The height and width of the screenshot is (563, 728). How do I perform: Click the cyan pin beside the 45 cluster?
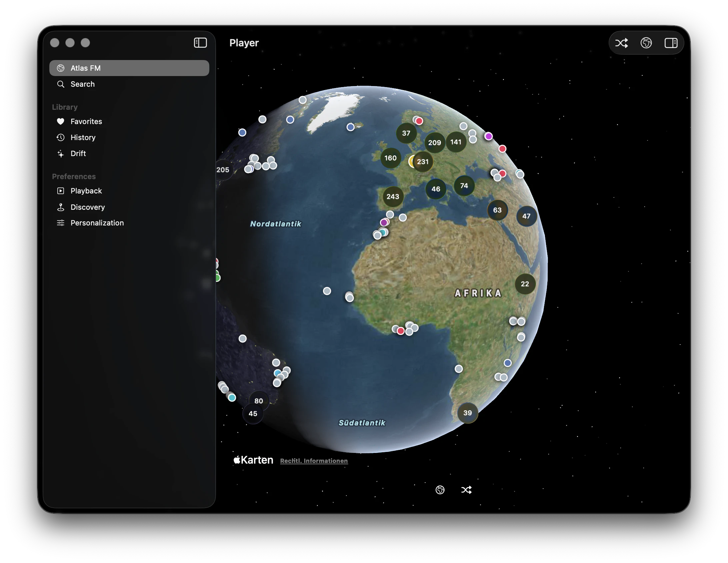tap(232, 398)
